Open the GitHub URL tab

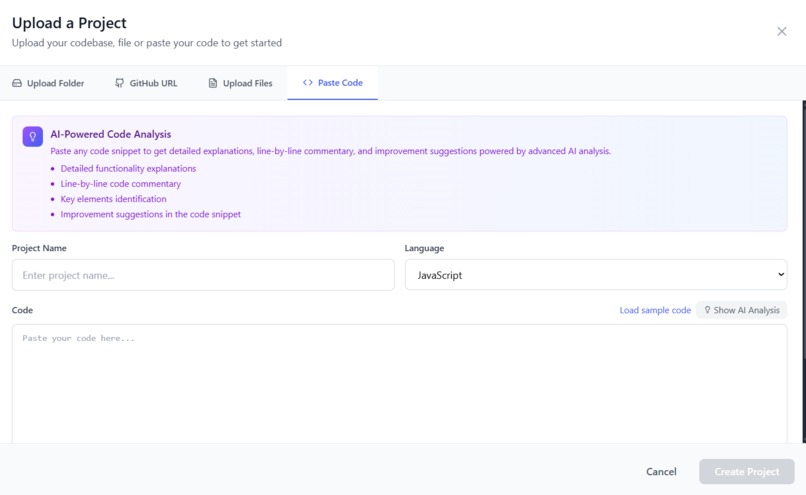click(146, 83)
